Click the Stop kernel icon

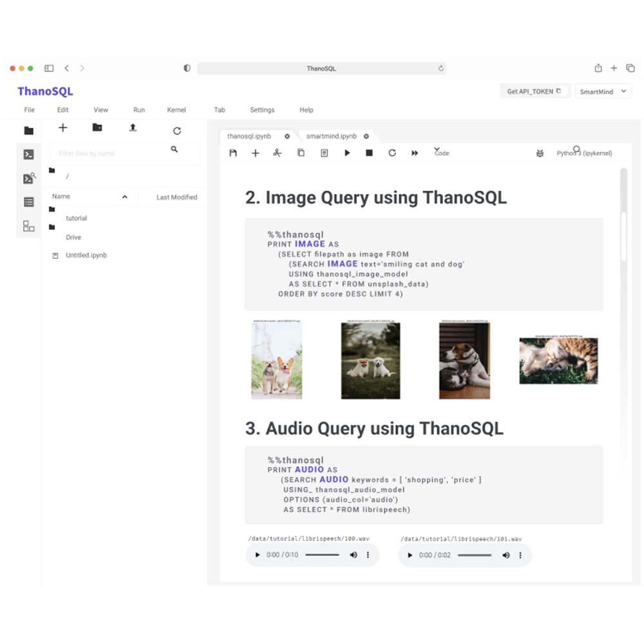coord(369,153)
